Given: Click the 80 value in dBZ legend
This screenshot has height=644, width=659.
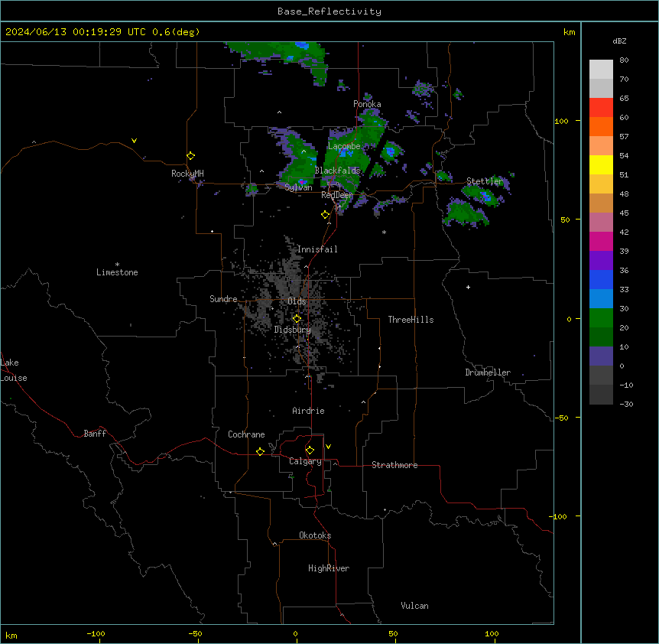Looking at the screenshot, I should coord(624,60).
